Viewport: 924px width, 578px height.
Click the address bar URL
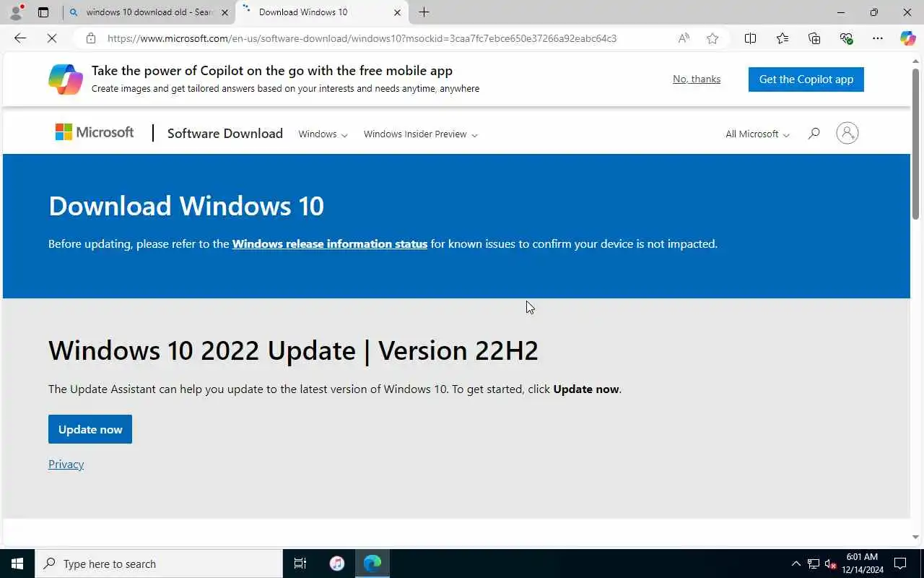click(x=362, y=38)
